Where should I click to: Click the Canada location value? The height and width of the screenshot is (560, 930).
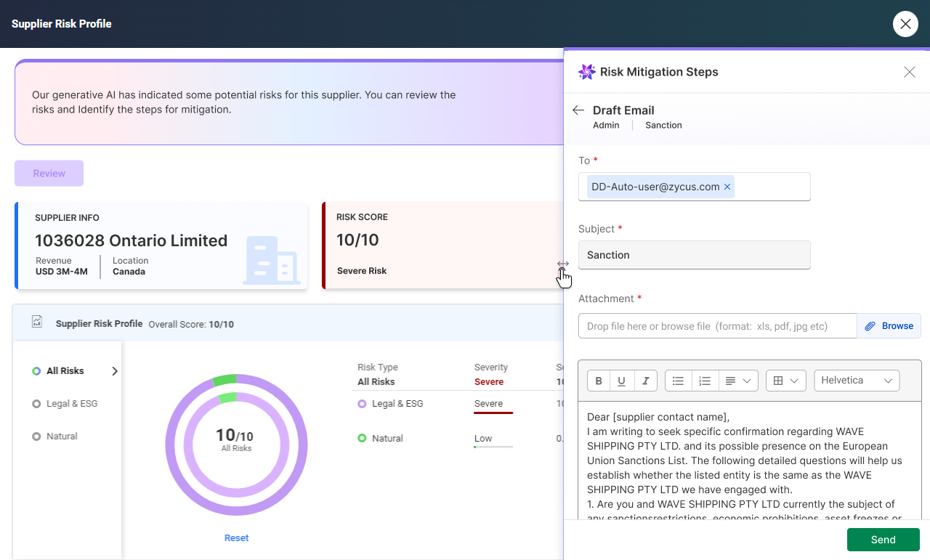[x=129, y=272]
